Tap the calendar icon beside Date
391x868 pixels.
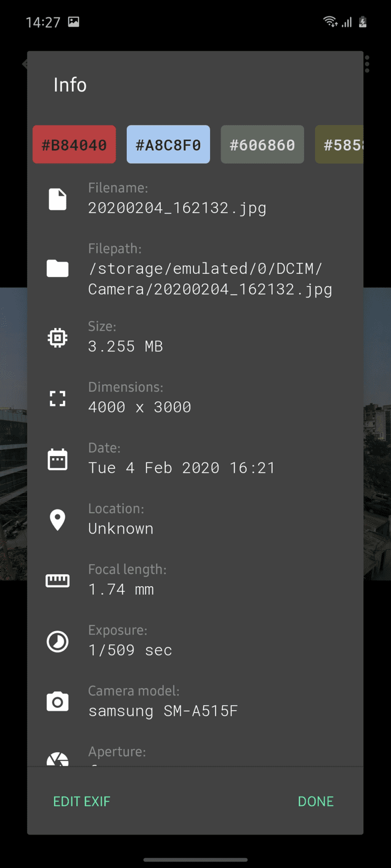pos(58,459)
